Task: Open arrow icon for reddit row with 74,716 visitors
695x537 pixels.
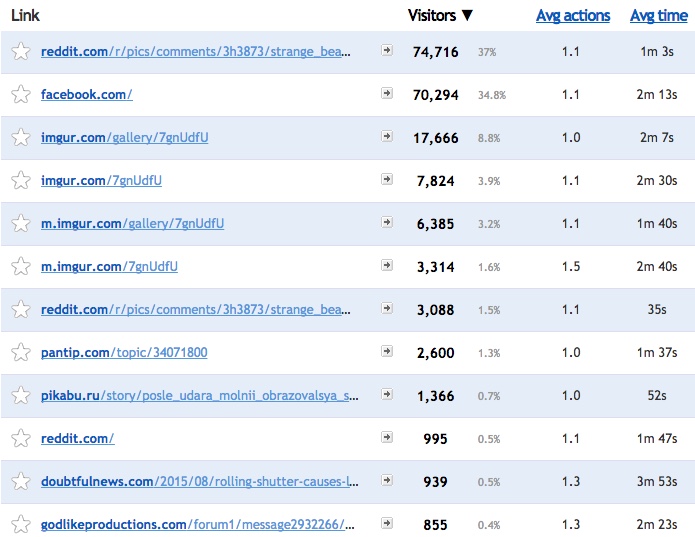Action: point(387,50)
